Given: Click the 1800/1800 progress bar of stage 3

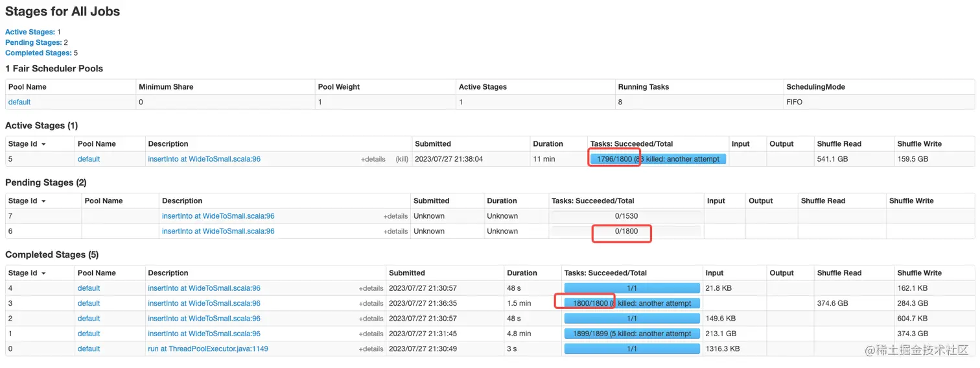Looking at the screenshot, I should [632, 303].
